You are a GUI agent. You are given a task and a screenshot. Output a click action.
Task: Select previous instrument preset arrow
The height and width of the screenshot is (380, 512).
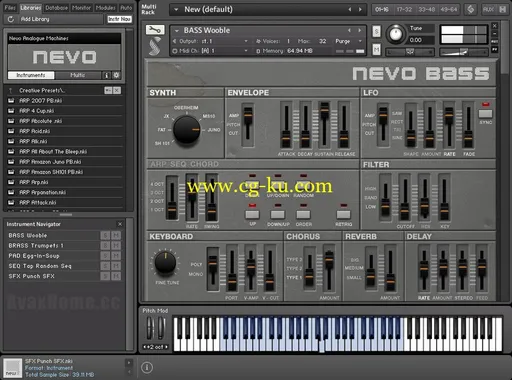tap(349, 30)
